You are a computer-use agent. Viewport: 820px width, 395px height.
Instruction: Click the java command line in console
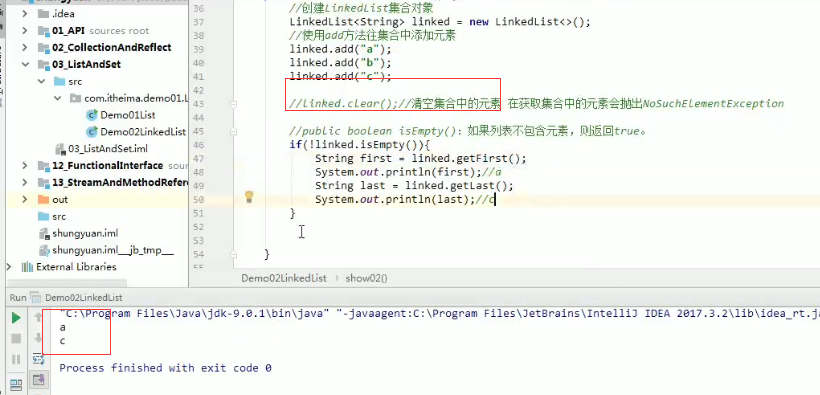(439, 314)
